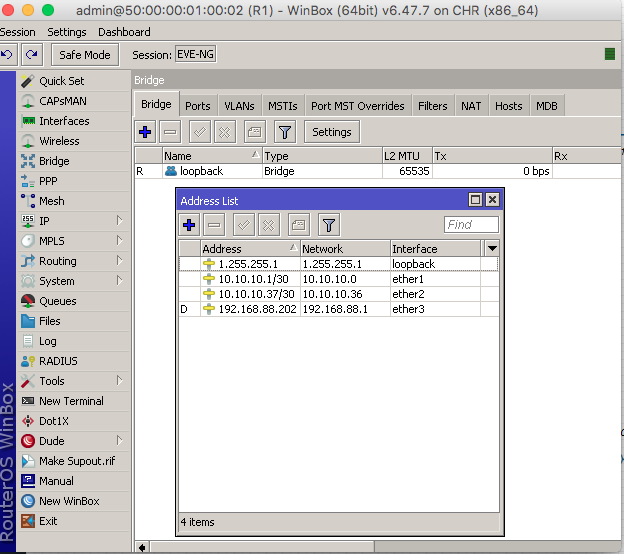Viewport: 624px width, 554px height.
Task: Select address 10.10.10.1/30 row
Action: pyautogui.click(x=339, y=279)
